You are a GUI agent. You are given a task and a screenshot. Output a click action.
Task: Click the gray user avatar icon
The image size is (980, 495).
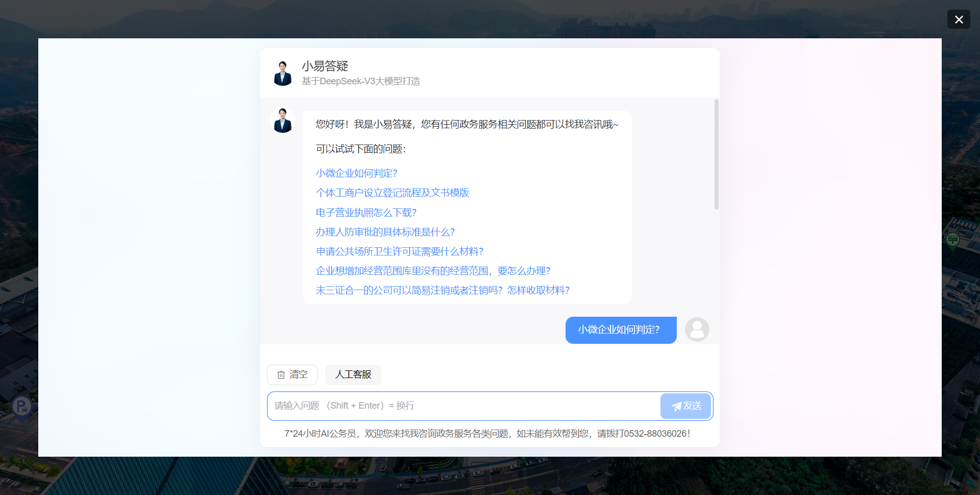(x=697, y=329)
